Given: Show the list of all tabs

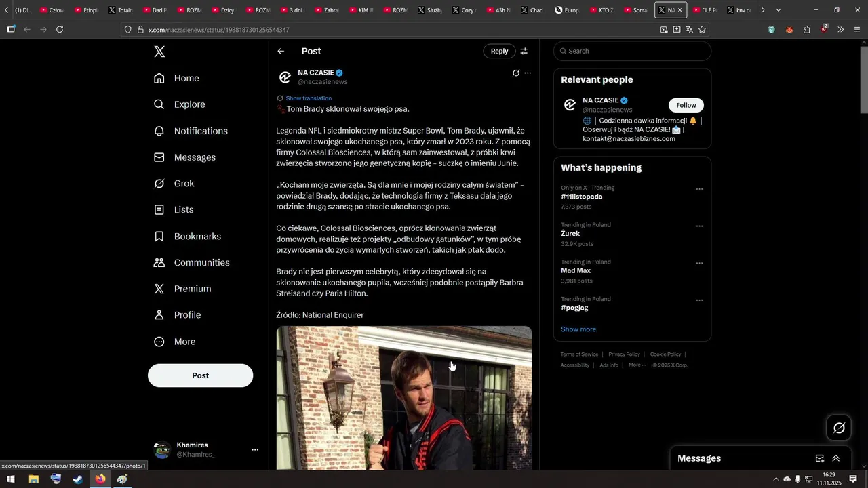Looking at the screenshot, I should (778, 10).
